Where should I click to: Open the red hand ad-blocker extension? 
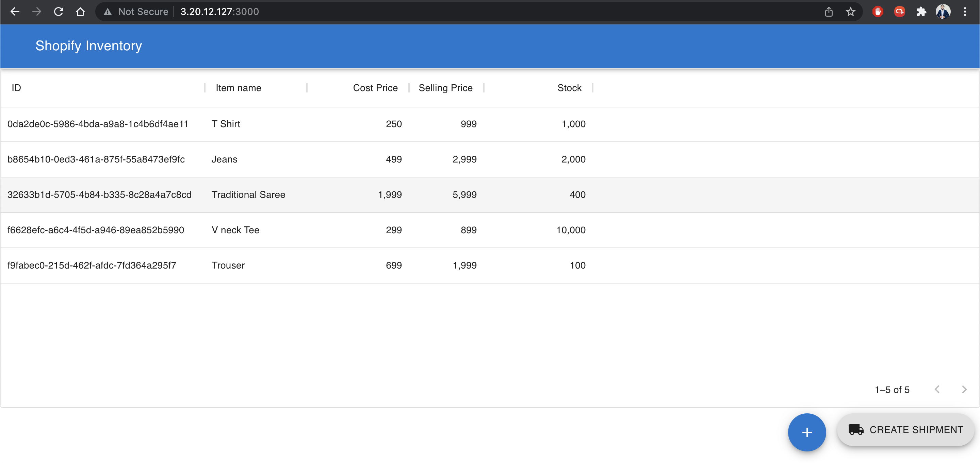[x=878, y=12]
